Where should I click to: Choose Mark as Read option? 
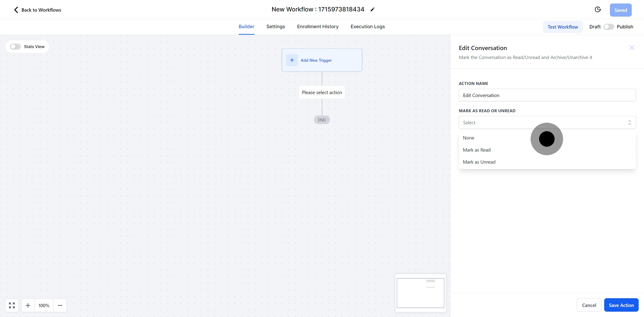click(x=477, y=150)
